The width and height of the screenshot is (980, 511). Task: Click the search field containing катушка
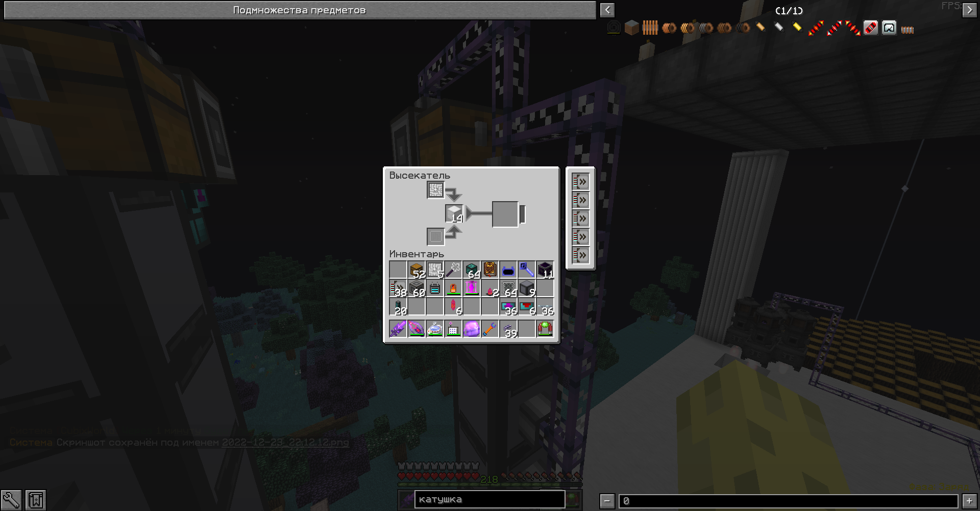coord(489,500)
